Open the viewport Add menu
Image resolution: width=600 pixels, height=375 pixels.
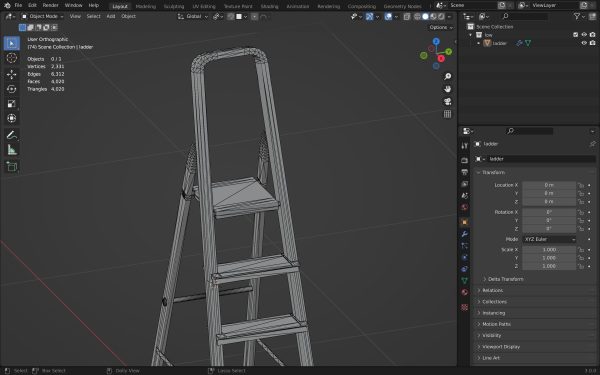pos(111,16)
